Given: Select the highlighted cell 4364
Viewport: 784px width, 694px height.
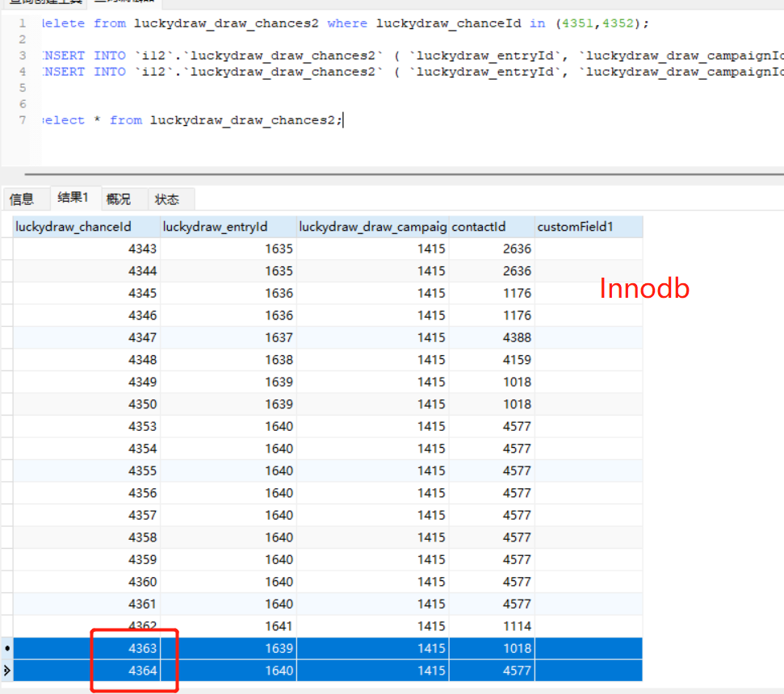Looking at the screenshot, I should tap(86, 671).
